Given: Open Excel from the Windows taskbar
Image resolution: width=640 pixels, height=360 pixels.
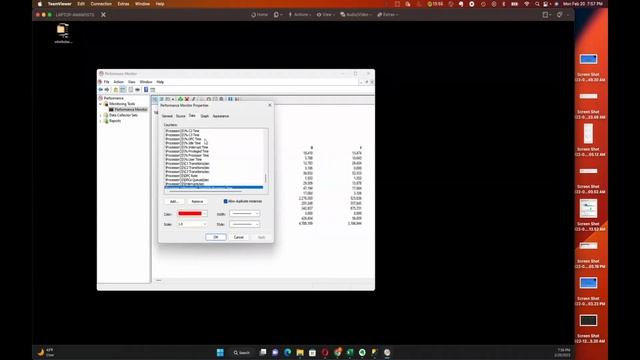Looking at the screenshot, I should (350, 352).
